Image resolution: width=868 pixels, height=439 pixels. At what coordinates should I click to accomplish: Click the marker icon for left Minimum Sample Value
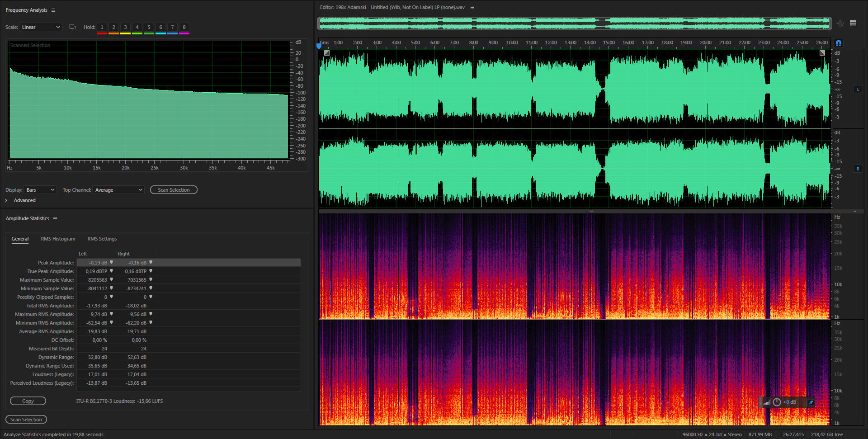point(112,288)
